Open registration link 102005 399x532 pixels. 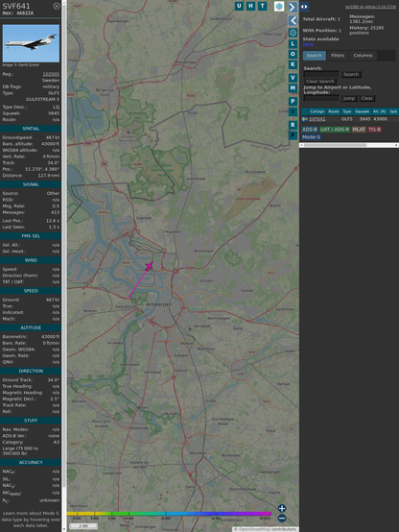(x=51, y=74)
